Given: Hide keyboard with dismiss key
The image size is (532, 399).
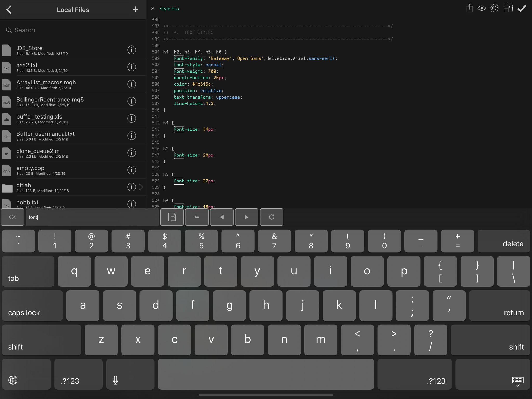Looking at the screenshot, I should tap(493, 374).
